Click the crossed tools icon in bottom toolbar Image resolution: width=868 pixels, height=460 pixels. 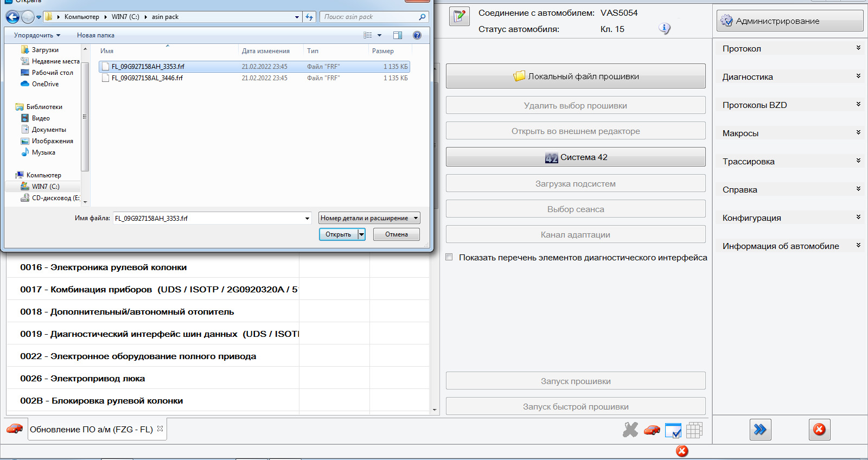(x=630, y=430)
